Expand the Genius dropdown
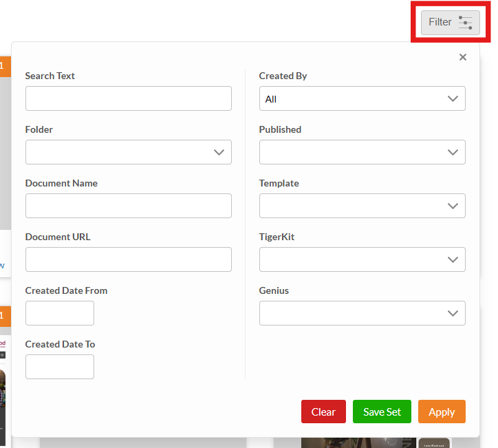The image size is (498, 448). coord(362,313)
